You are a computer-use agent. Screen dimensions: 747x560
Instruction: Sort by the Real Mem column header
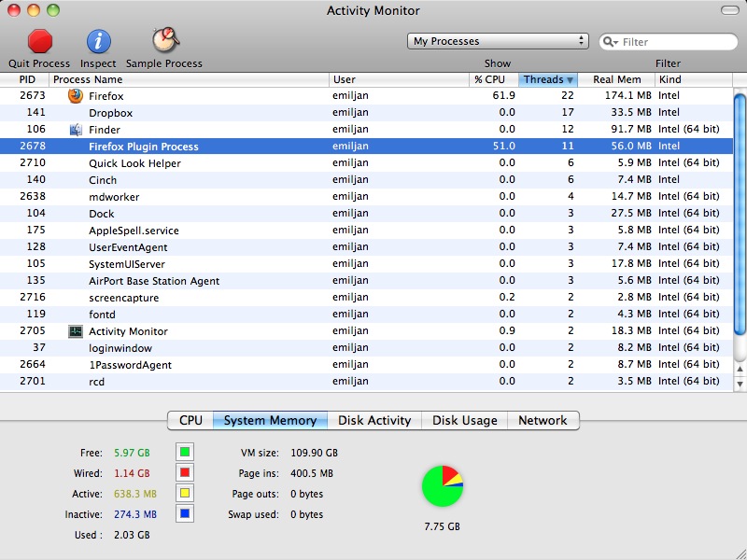tap(616, 79)
